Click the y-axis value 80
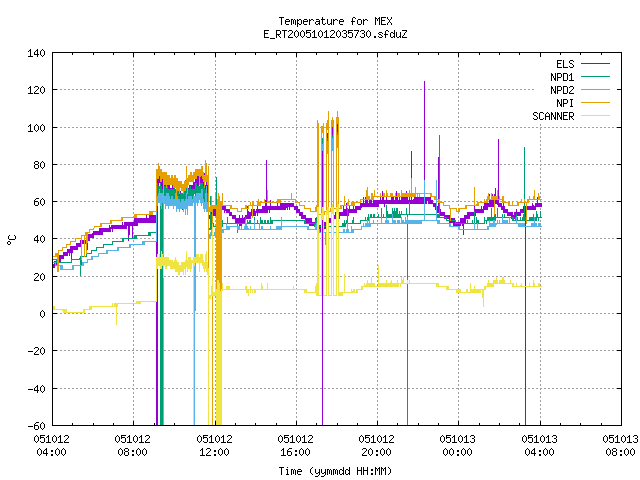 [39, 165]
